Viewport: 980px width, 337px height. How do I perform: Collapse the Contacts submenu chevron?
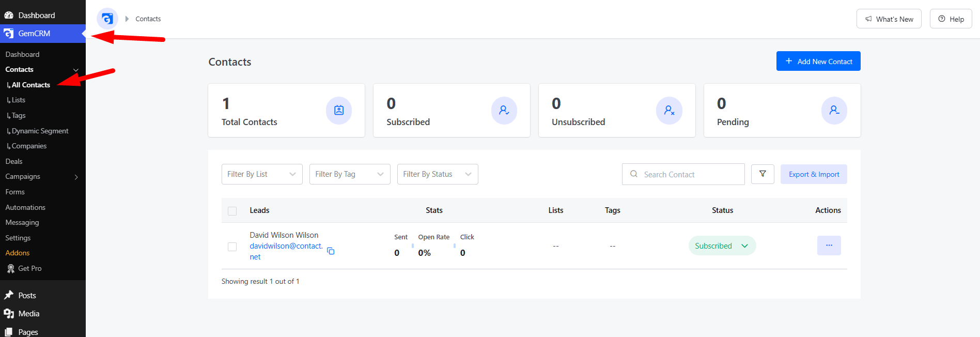coord(76,70)
